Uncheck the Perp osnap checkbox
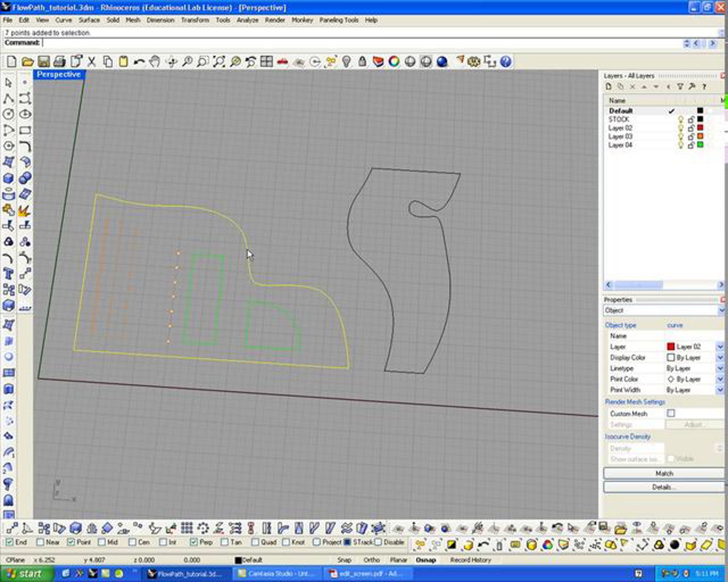The image size is (728, 582). click(194, 542)
